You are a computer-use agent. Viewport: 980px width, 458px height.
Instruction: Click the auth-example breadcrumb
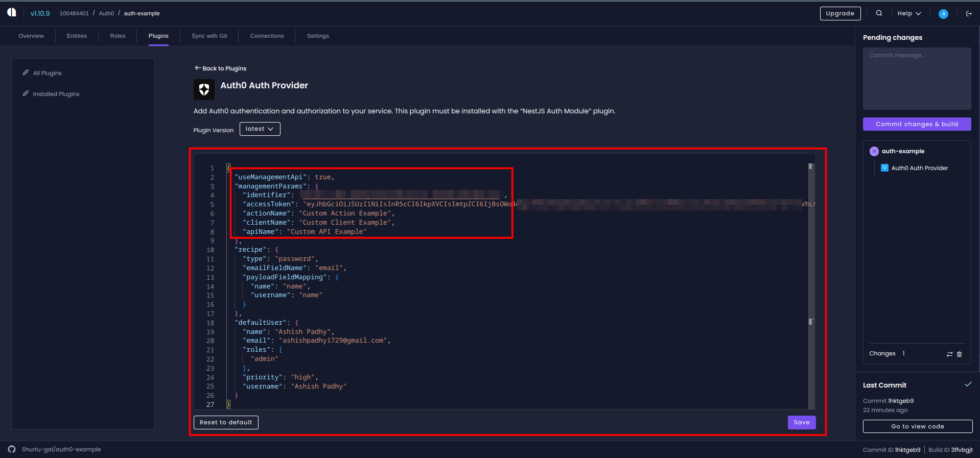coord(142,13)
